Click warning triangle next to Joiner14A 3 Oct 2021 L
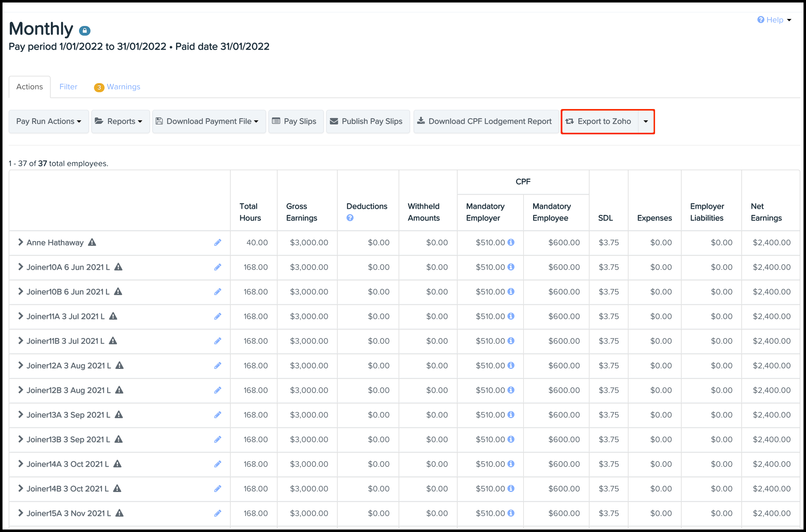 tap(117, 464)
